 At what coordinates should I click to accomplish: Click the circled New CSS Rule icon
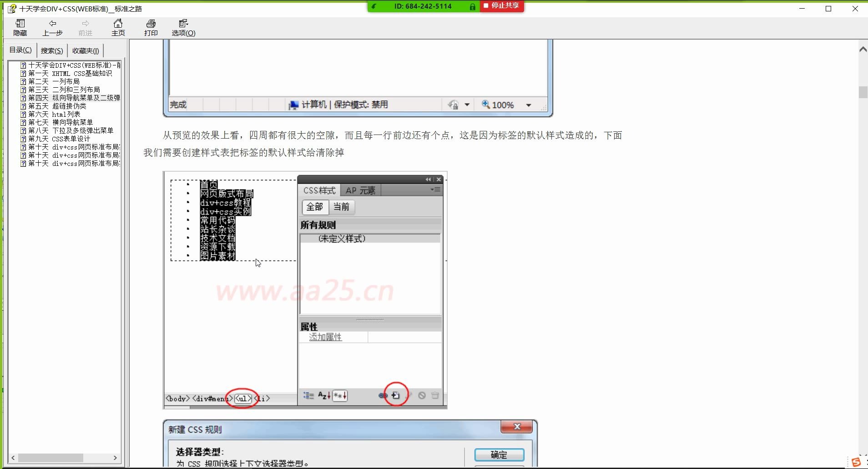point(395,395)
